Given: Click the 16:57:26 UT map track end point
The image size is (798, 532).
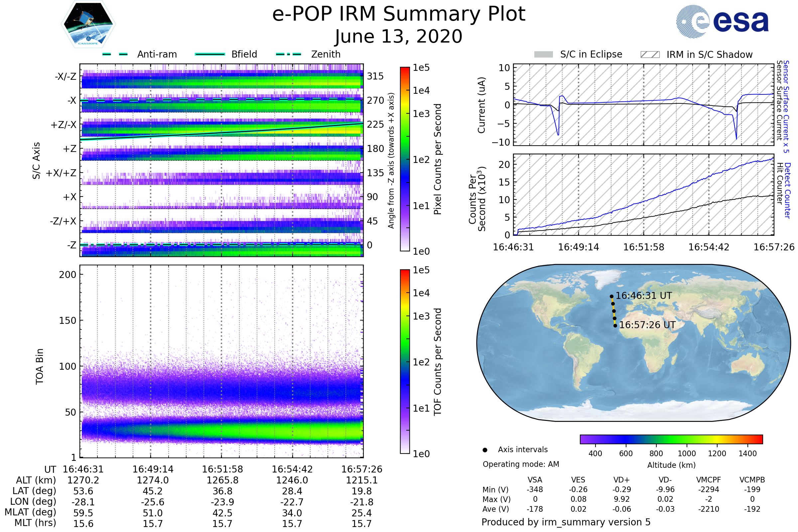Looking at the screenshot, I should click(615, 326).
